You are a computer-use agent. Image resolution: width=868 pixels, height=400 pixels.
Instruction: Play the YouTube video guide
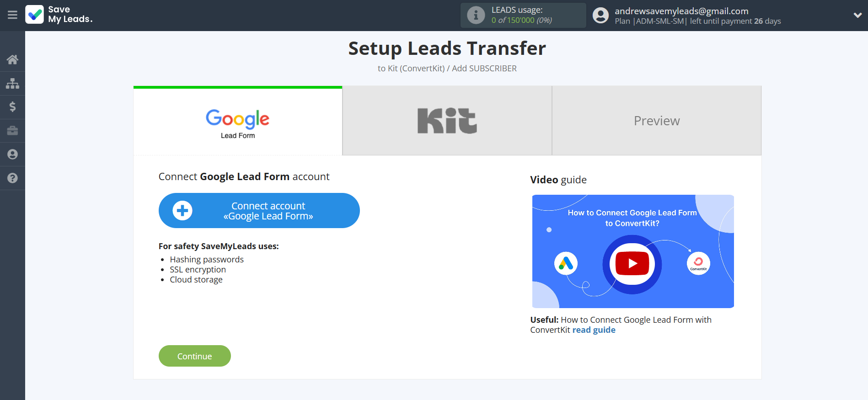[632, 264]
